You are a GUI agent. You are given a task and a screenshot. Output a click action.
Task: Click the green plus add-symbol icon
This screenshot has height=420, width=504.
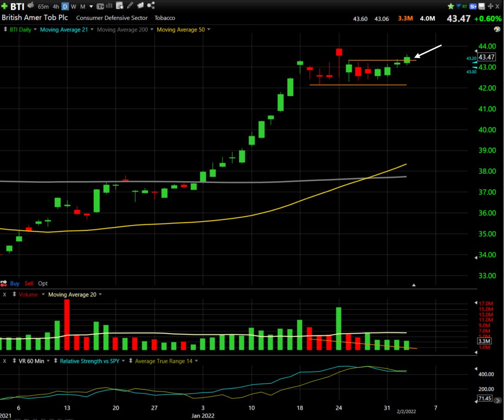coord(5,6)
